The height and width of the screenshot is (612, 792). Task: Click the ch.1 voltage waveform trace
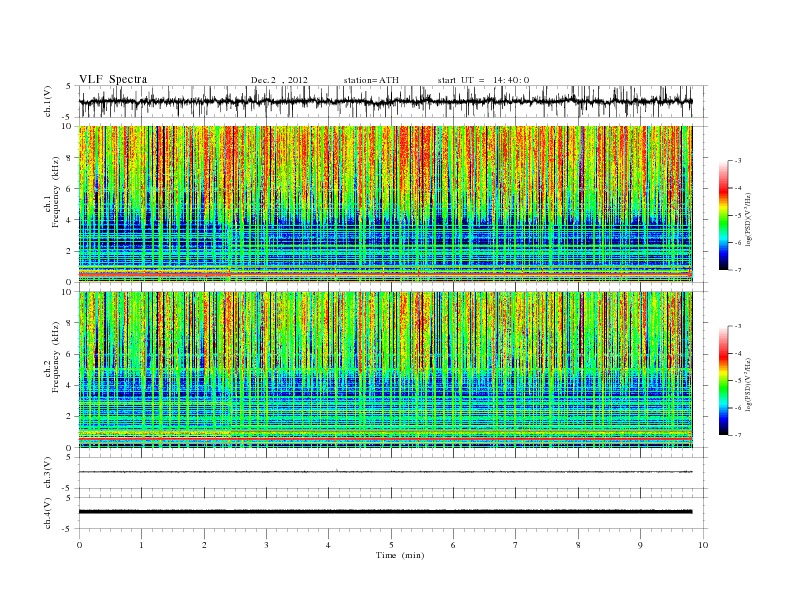(x=385, y=101)
